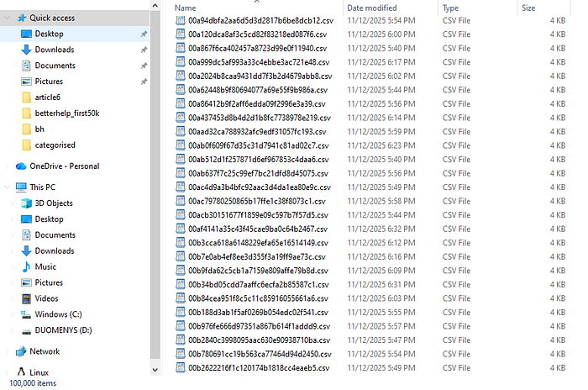Screen dimensions: 588x390
Task: Collapse the This PC tree node
Action: click(7, 187)
